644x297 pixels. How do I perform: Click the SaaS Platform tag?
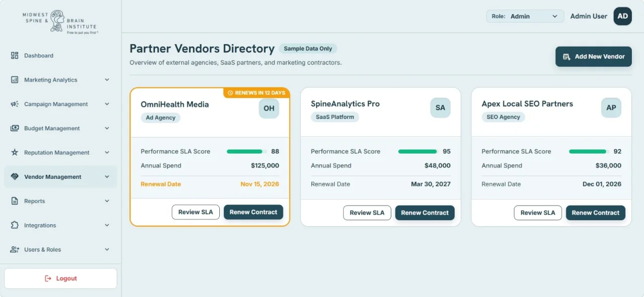click(x=335, y=117)
